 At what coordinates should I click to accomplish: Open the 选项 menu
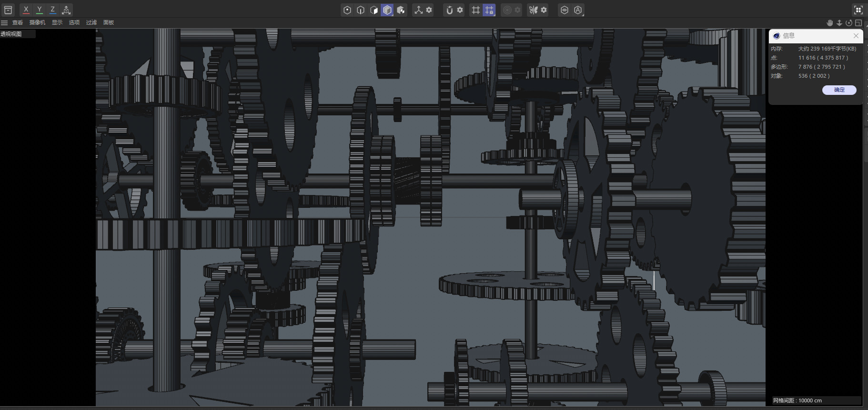(74, 22)
